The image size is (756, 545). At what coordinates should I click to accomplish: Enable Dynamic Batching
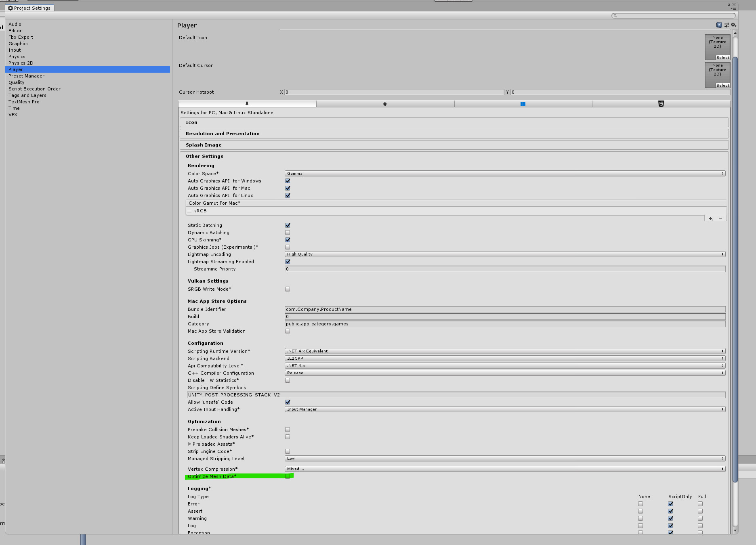pos(287,232)
